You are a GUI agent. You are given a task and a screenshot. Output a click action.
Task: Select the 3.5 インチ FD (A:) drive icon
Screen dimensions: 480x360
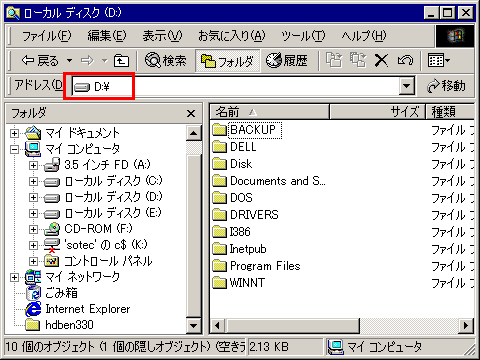point(52,165)
